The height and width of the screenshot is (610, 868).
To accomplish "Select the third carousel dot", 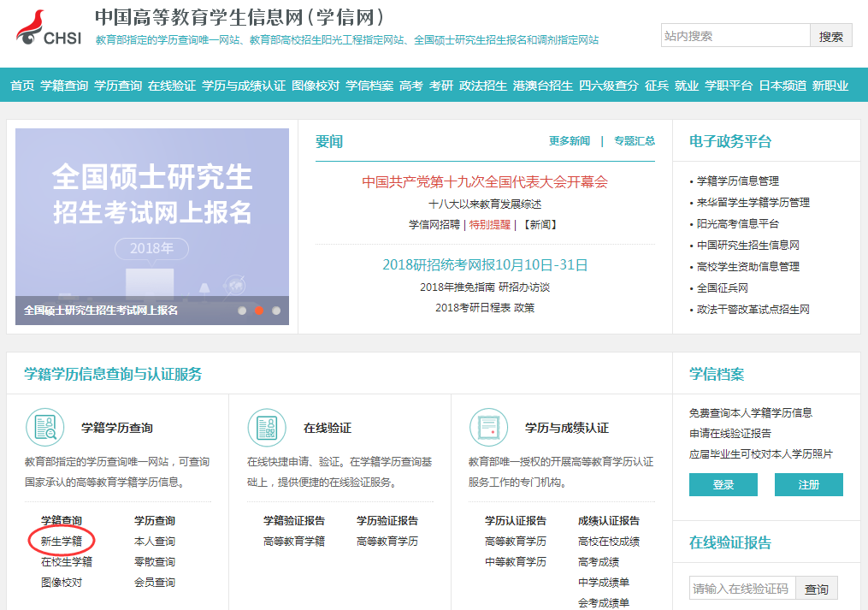I will tap(276, 311).
